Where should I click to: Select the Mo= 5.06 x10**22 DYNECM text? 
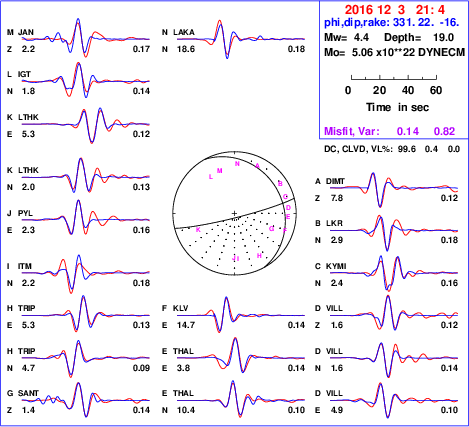click(394, 52)
